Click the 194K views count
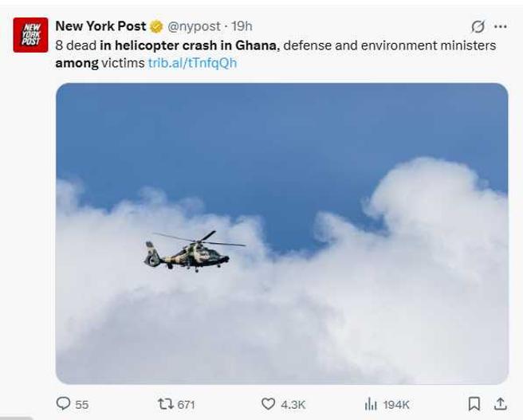Screen dimensions: 523x420 396,404
